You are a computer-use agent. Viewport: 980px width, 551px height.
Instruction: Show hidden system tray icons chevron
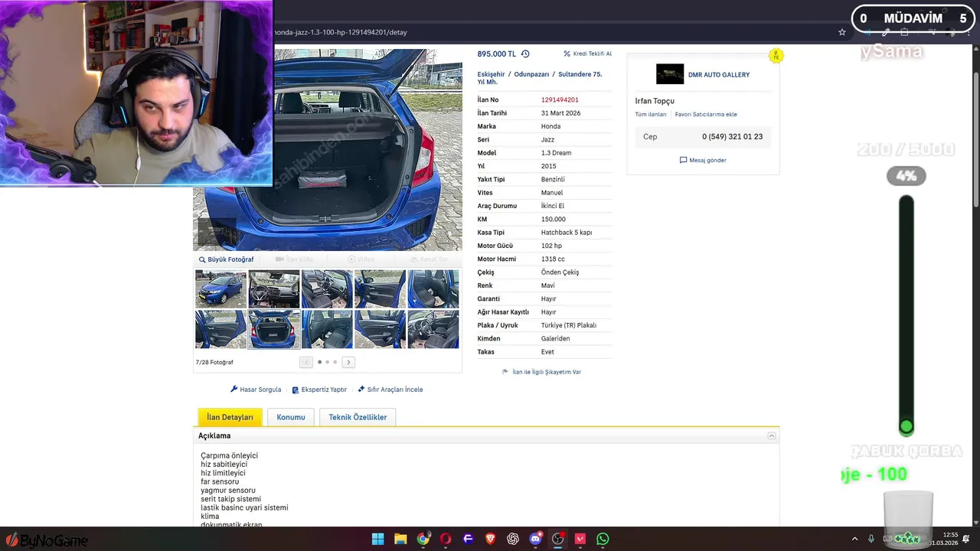855,539
